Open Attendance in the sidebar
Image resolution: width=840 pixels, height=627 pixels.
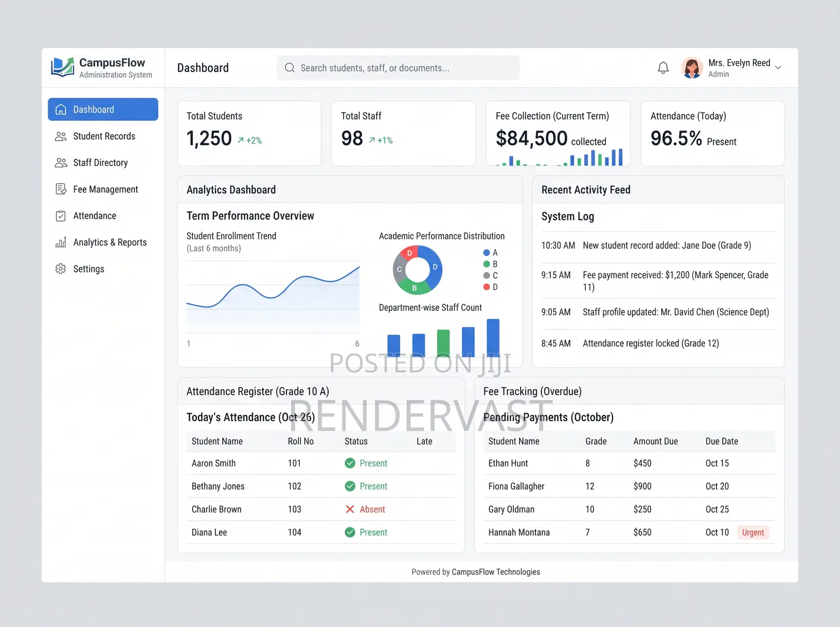coord(103,216)
